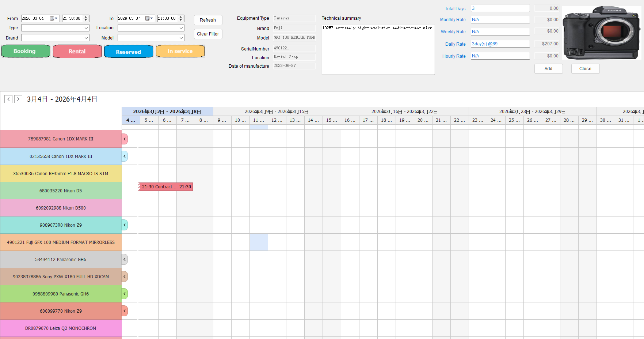Collapse arrow beside 789087981 Canon 1DX MARK III
The width and height of the screenshot is (644, 339).
point(125,139)
